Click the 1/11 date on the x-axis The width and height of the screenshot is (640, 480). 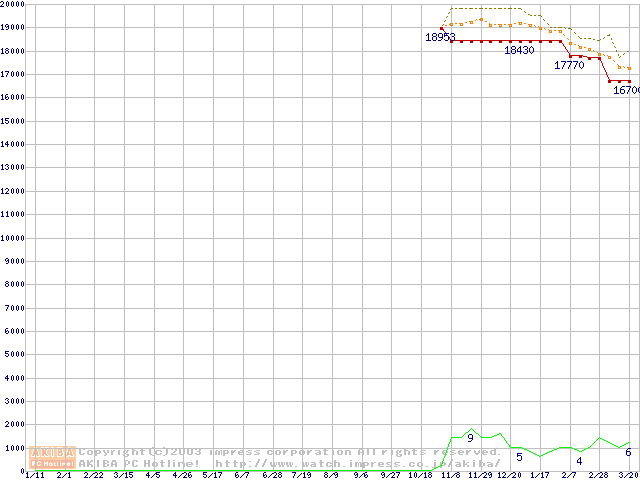[34, 475]
